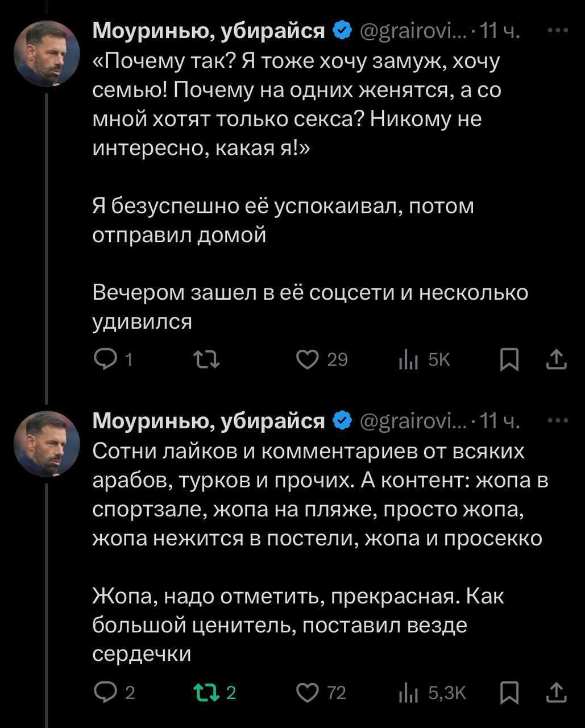Click the profile avatar of second tweet

click(x=47, y=444)
